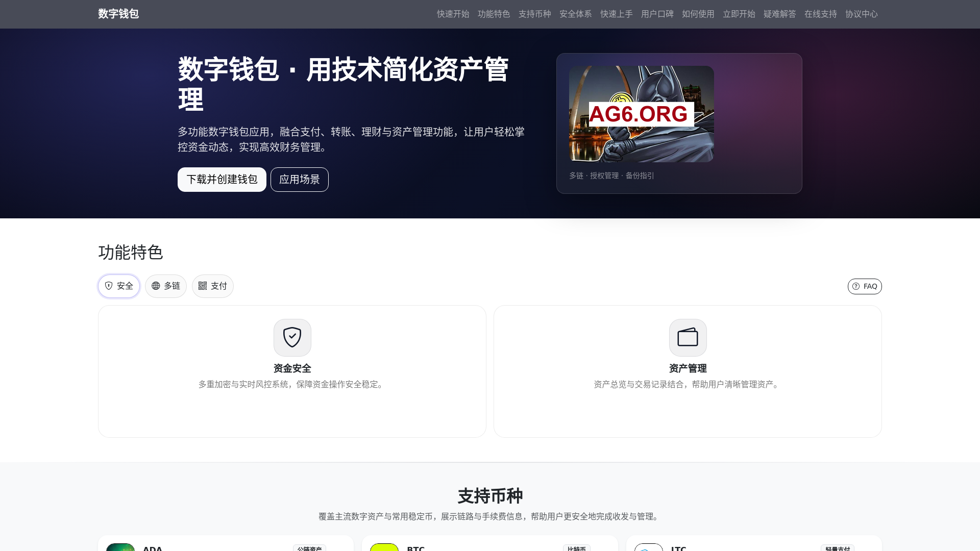Open 安全体系 navigation link
The width and height of the screenshot is (980, 551).
(575, 14)
